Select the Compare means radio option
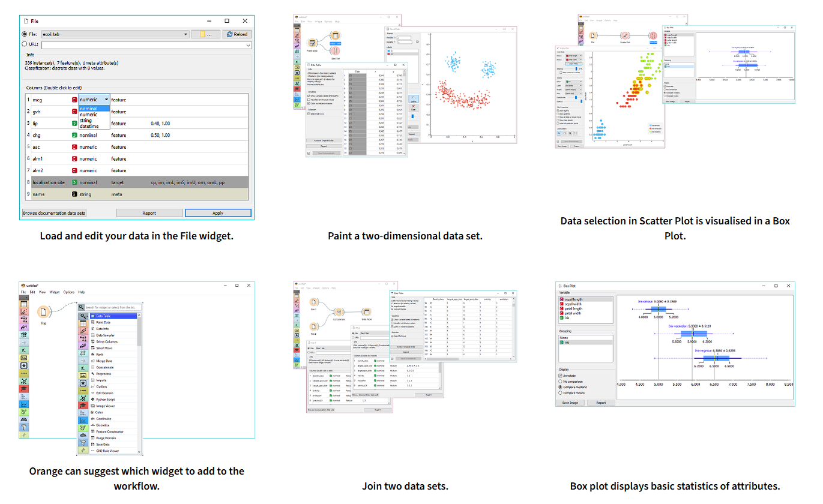823x504 pixels. pos(560,393)
